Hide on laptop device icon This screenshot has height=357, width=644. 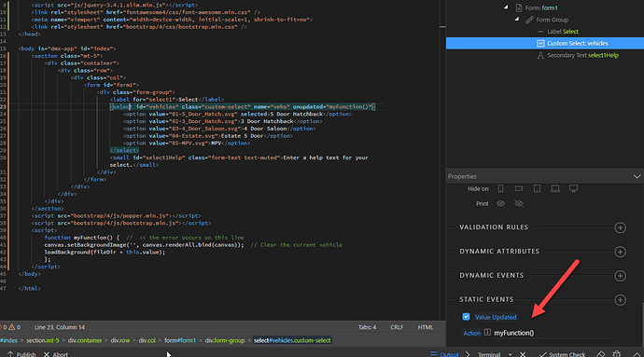click(x=555, y=189)
